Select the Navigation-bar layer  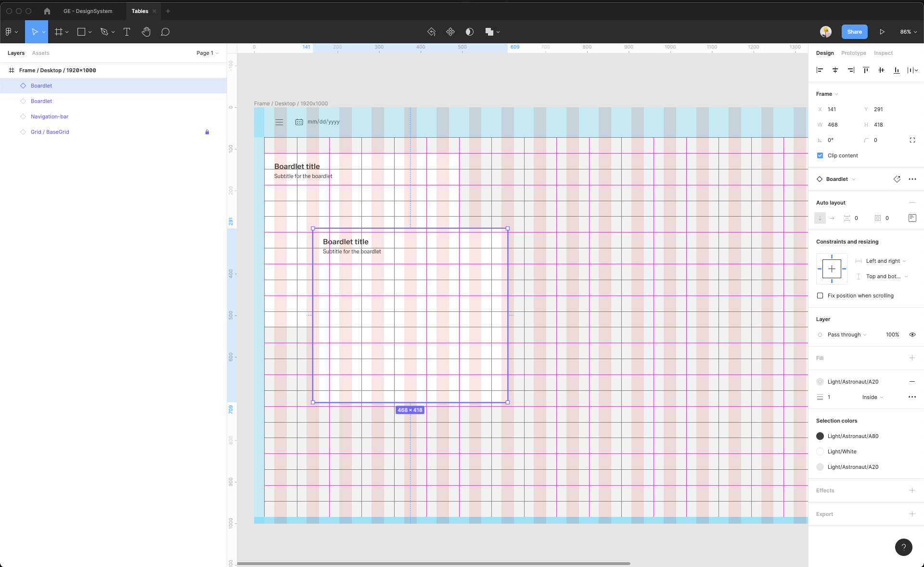(x=50, y=116)
